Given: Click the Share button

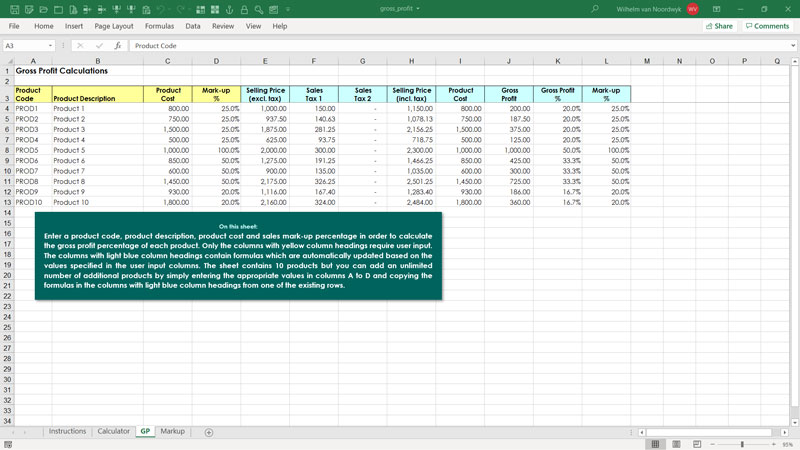Looking at the screenshot, I should click(719, 26).
